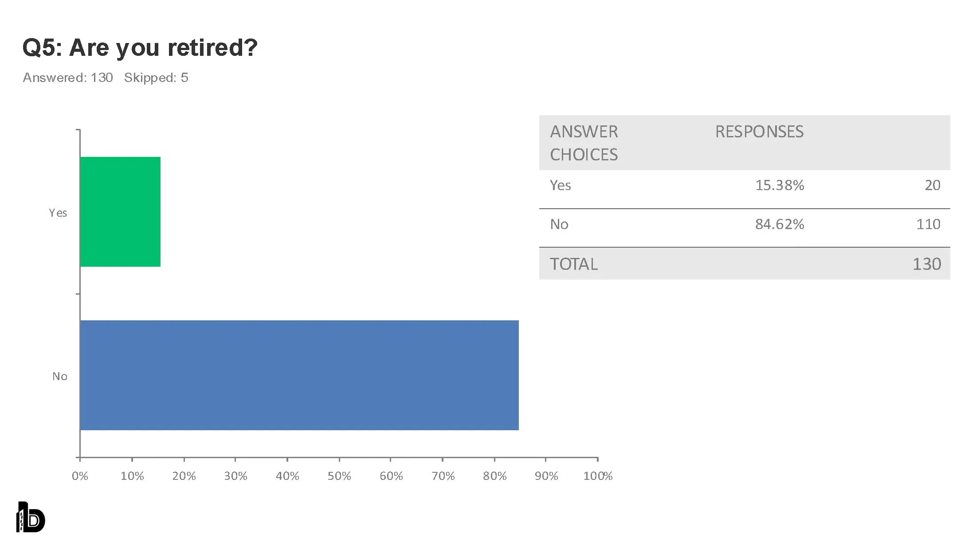Click the 50% axis tick label

(339, 476)
